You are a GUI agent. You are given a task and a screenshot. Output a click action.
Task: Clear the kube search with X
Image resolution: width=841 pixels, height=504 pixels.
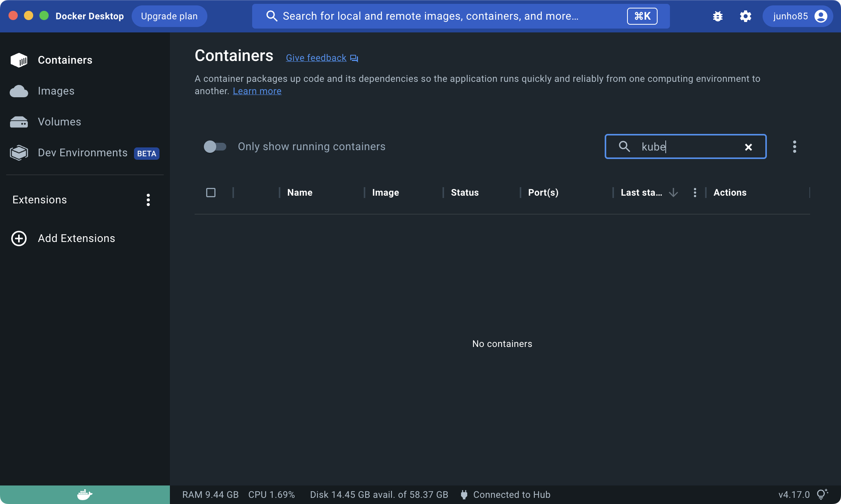748,147
